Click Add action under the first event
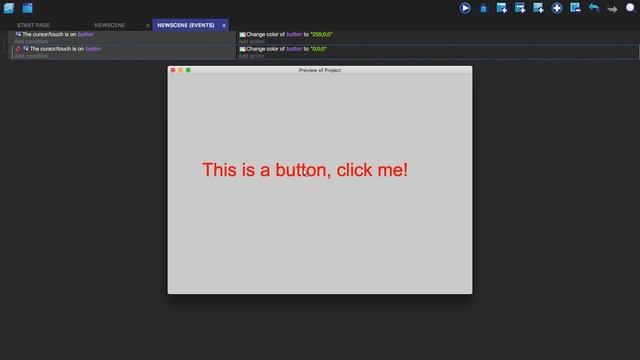Viewport: 640px width, 360px height. 251,42
